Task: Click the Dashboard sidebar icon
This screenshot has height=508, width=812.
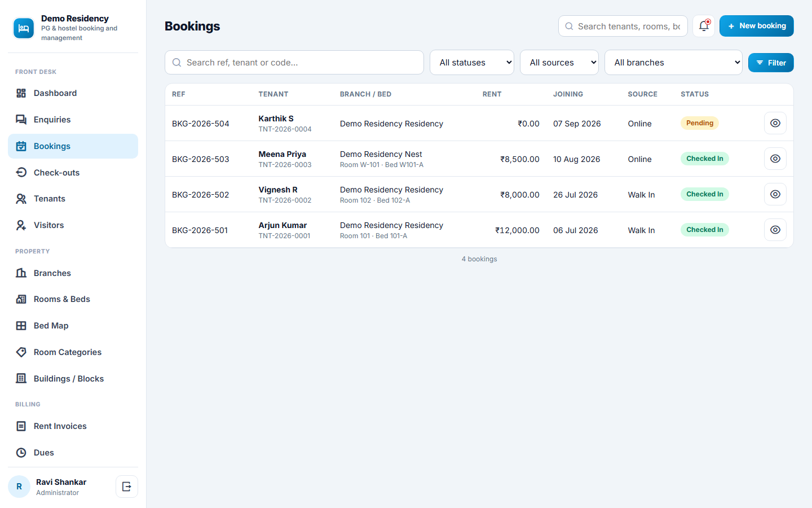Action: 21,93
